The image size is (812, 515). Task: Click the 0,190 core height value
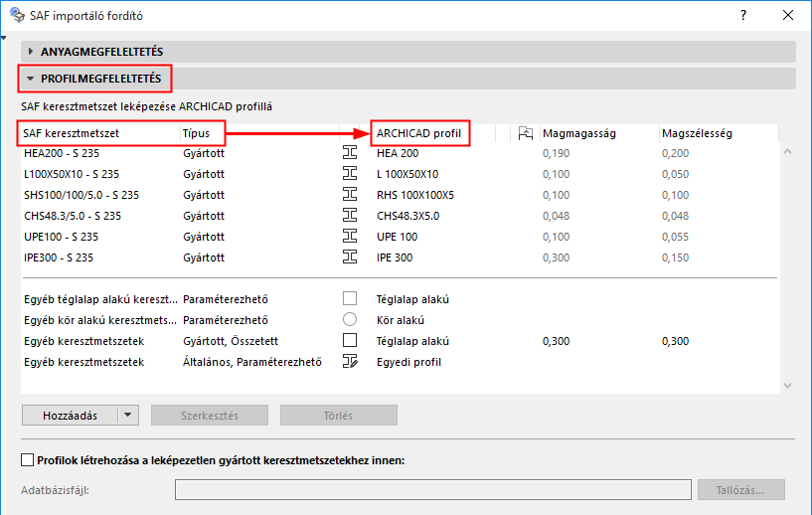[x=557, y=153]
